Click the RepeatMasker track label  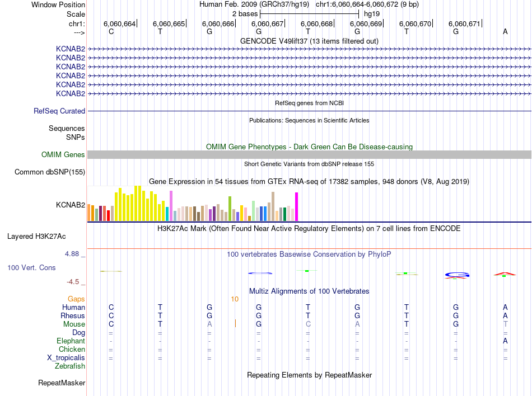[x=62, y=383]
